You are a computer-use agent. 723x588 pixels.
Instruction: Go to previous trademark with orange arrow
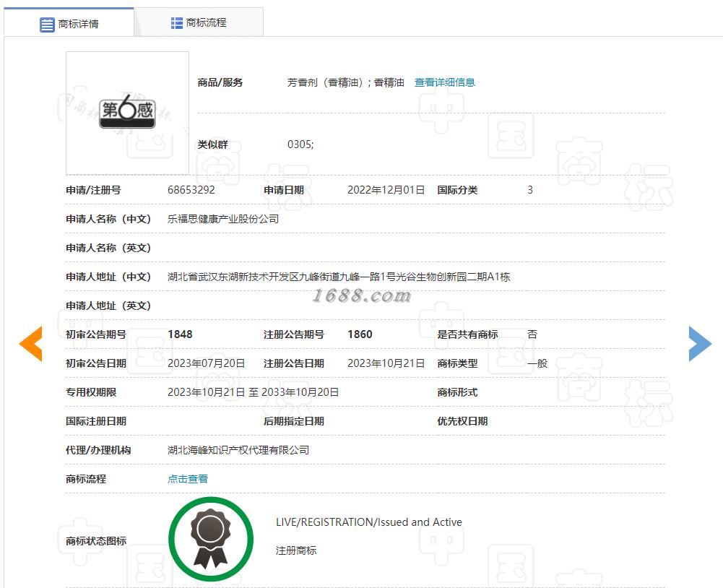coord(30,344)
